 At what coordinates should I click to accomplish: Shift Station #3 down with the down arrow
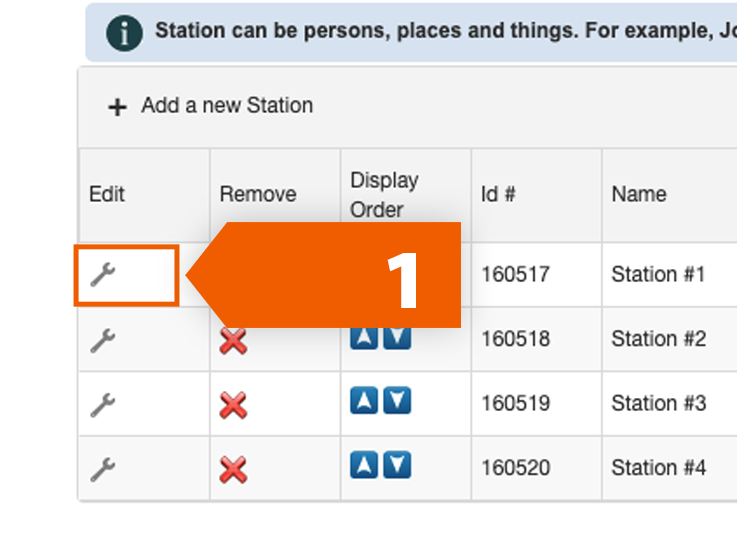tap(397, 402)
